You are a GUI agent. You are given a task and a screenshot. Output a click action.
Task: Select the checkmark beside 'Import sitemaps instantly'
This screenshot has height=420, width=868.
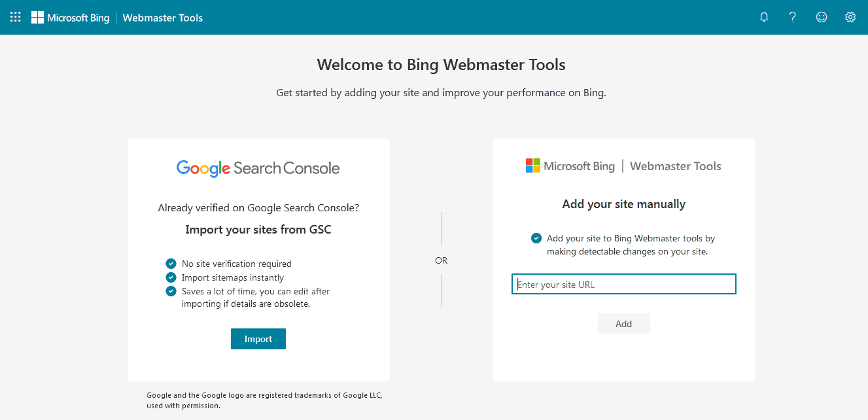(x=171, y=277)
